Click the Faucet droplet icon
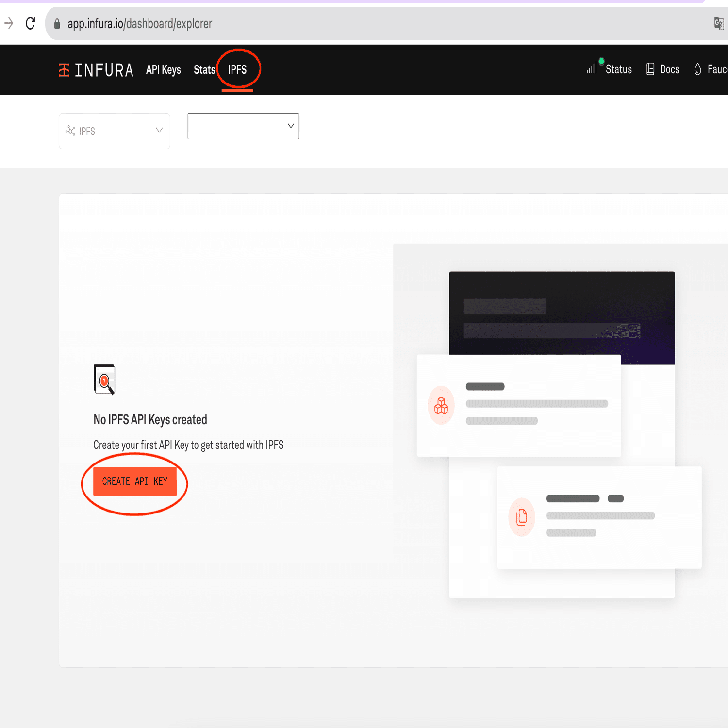 point(697,69)
